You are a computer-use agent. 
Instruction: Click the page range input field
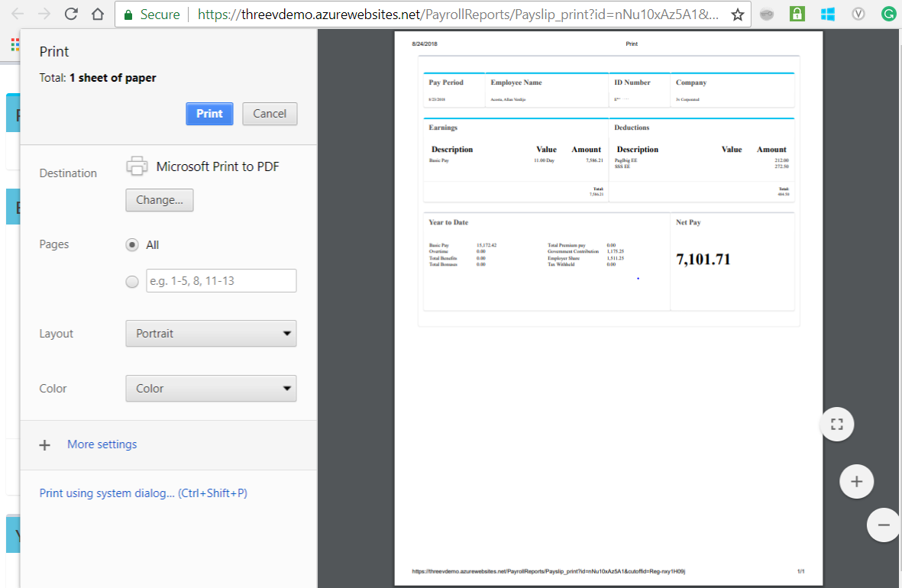pyautogui.click(x=221, y=281)
